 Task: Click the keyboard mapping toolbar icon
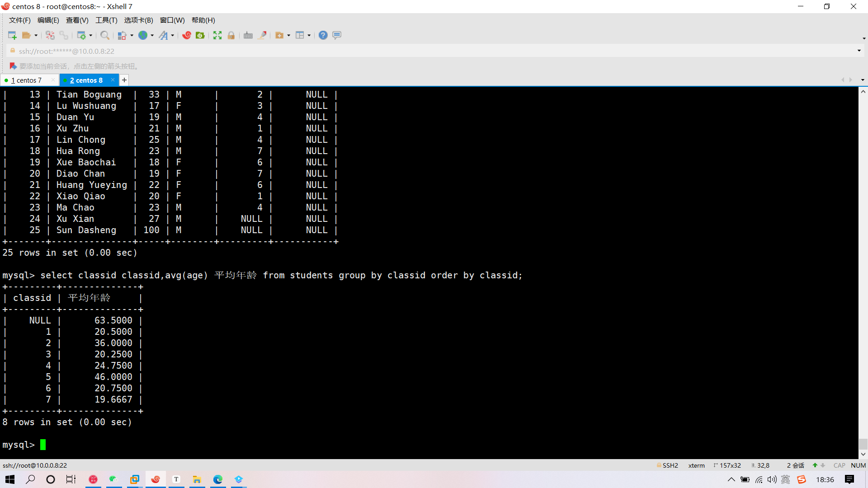click(x=248, y=35)
